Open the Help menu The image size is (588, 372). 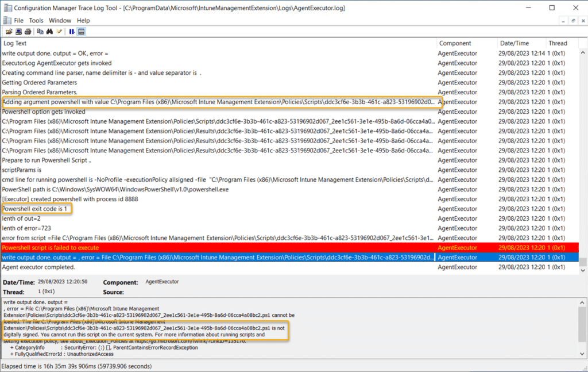click(83, 21)
